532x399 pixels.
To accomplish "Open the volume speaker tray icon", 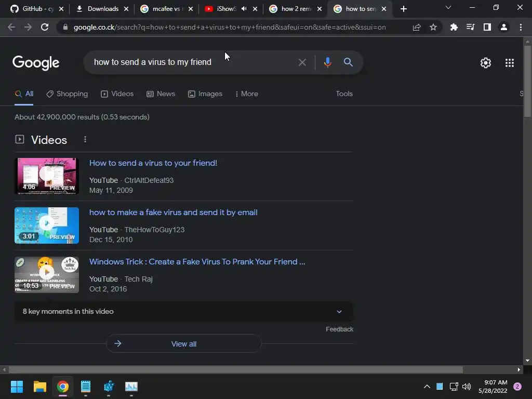I will (467, 387).
